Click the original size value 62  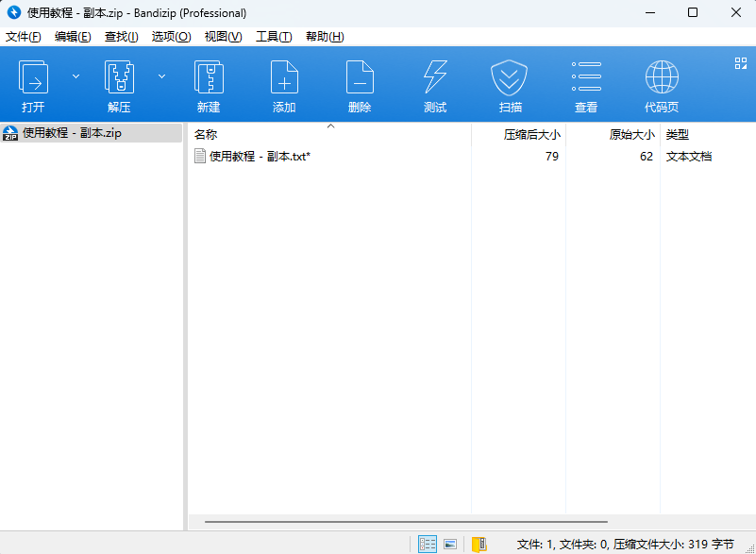pos(647,157)
